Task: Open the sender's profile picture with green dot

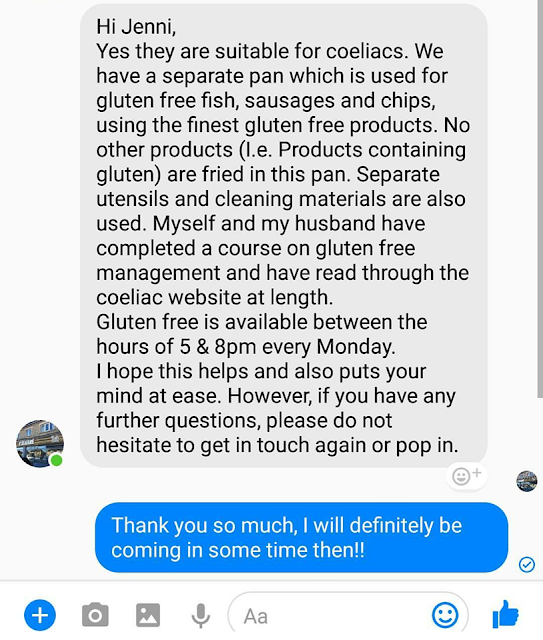Action: point(40,444)
